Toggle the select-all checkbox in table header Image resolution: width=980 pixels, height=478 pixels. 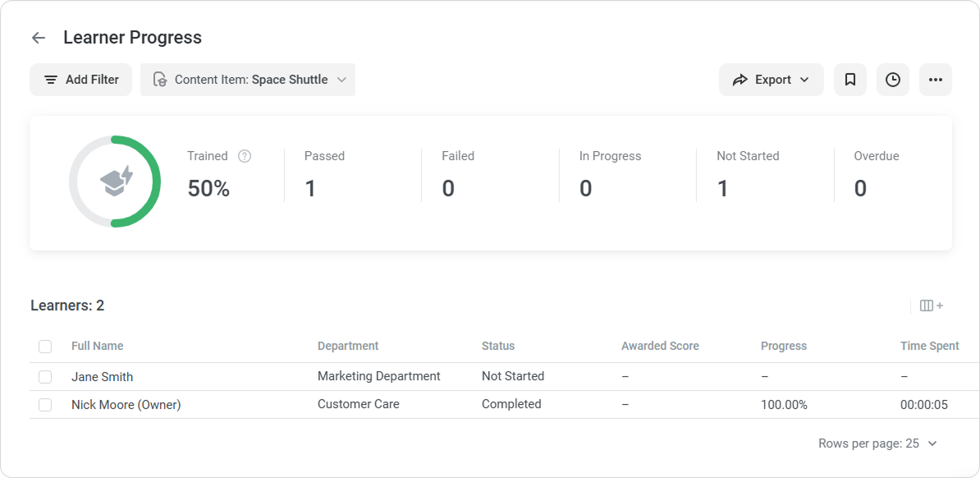[45, 347]
